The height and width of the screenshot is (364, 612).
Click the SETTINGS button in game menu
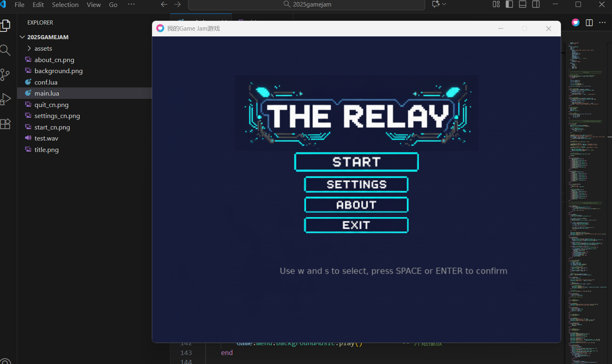pyautogui.click(x=356, y=185)
